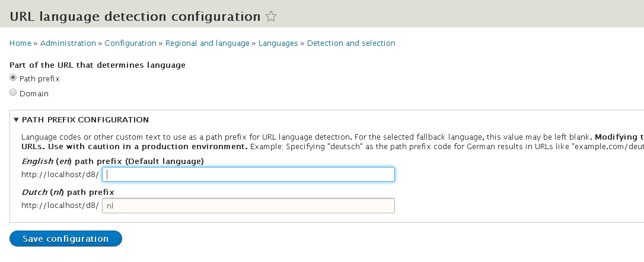Click the 'Dutch (nl) path prefix' label
Viewport: 644px width, 262px height.
pyautogui.click(x=68, y=192)
